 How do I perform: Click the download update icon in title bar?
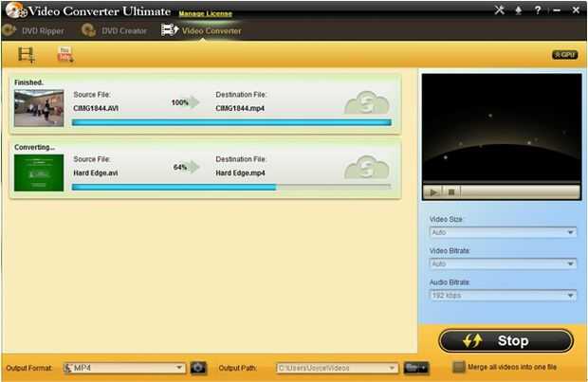(519, 10)
